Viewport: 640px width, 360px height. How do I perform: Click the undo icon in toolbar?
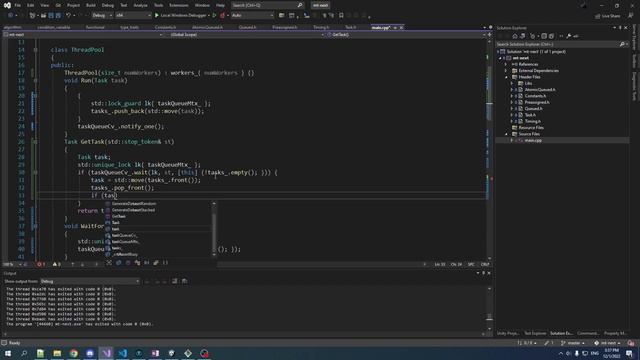[69, 16]
